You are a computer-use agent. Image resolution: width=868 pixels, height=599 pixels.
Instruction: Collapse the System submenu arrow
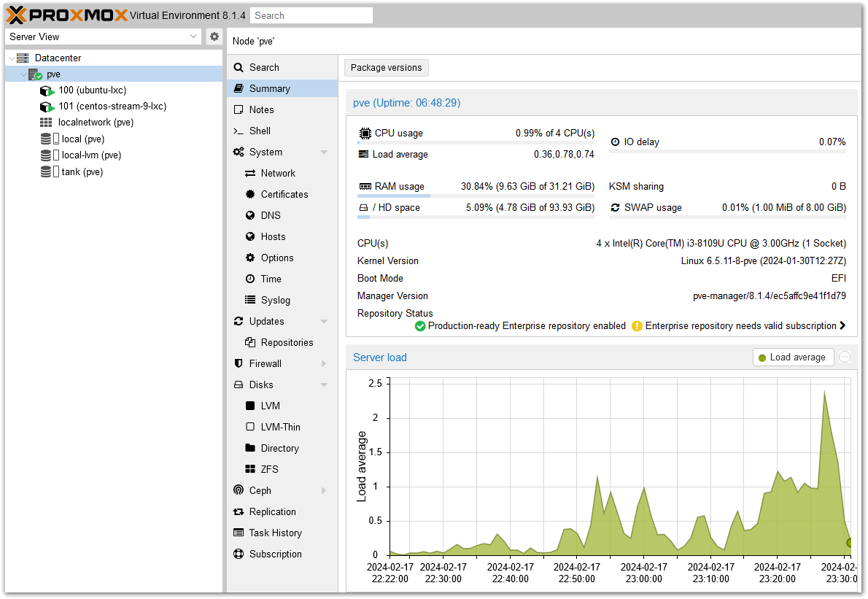(x=324, y=152)
